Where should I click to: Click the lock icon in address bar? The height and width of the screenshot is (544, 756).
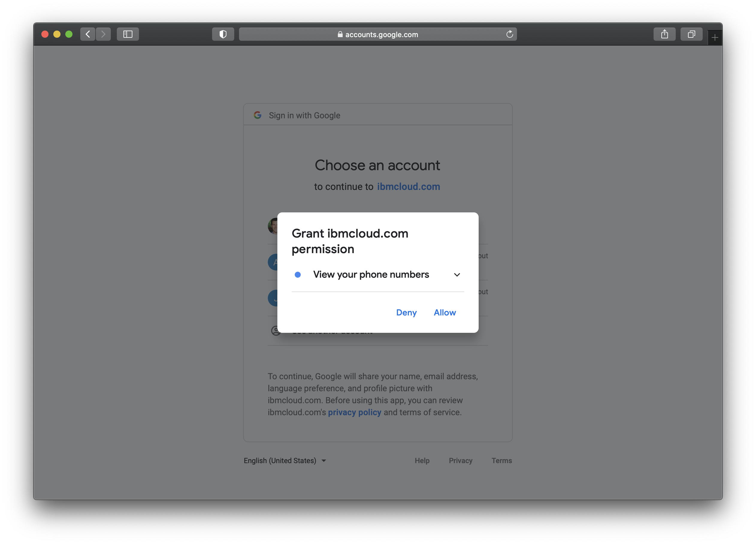(x=340, y=34)
